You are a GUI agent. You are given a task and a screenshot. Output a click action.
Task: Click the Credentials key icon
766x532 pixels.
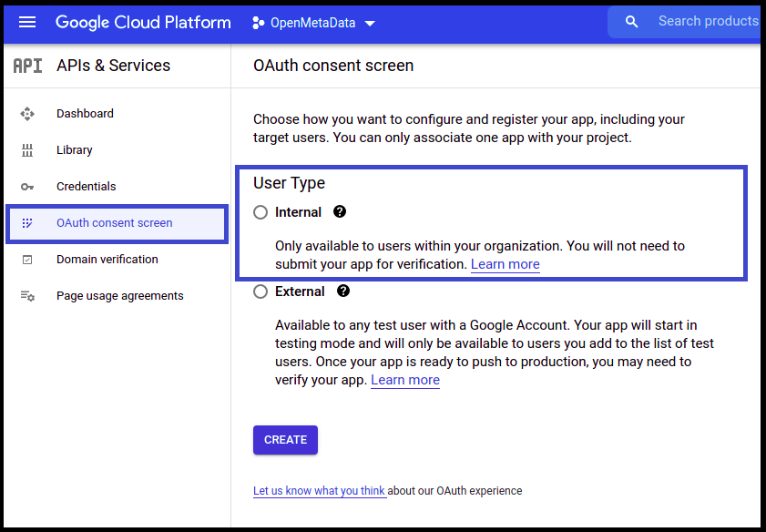point(27,187)
